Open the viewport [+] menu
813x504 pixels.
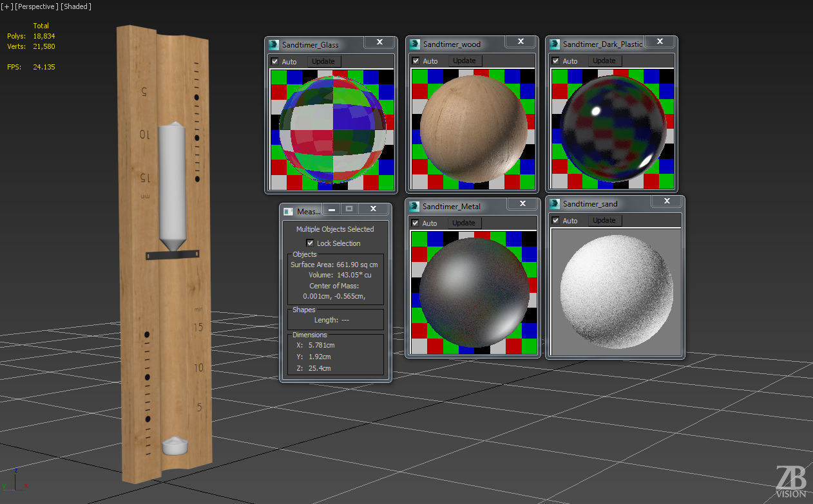[6, 6]
